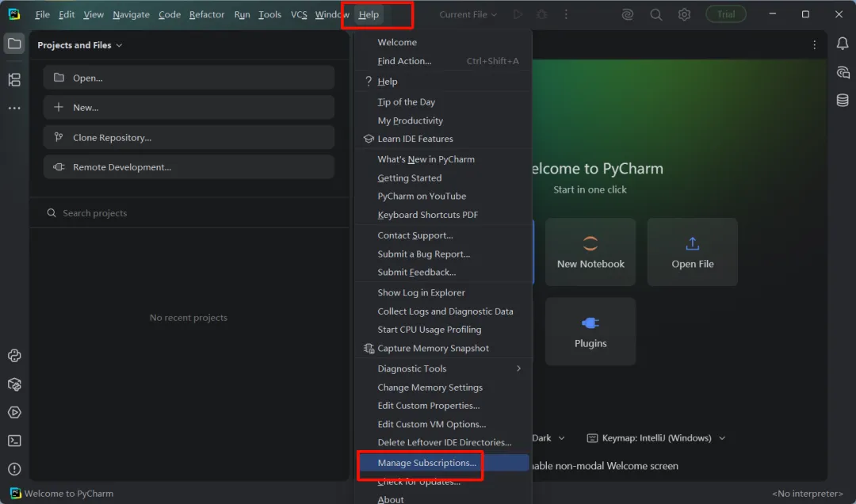The width and height of the screenshot is (856, 504).
Task: Open the Project tool window folder icon
Action: [x=14, y=44]
